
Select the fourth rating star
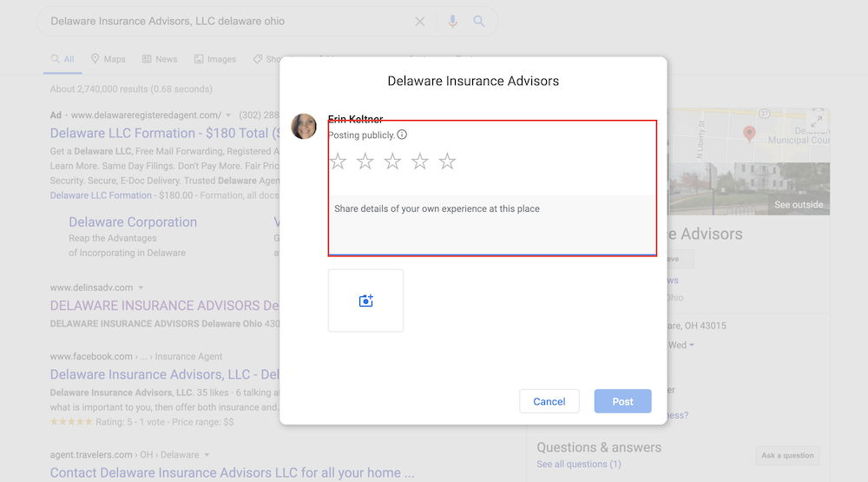click(419, 162)
